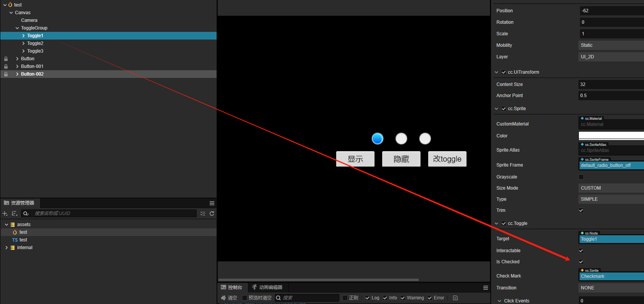Image resolution: width=644 pixels, height=304 pixels.
Task: Toggle the Log filter checkbox
Action: point(368,298)
